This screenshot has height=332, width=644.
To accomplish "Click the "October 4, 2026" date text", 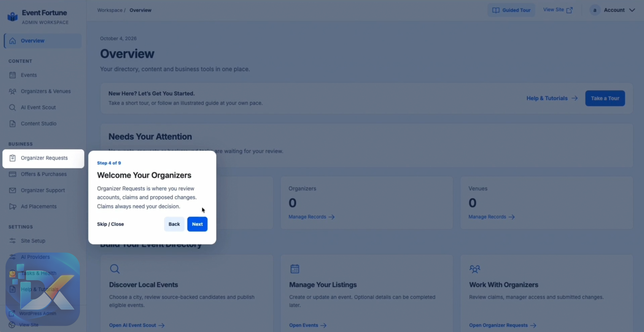I will (x=118, y=38).
